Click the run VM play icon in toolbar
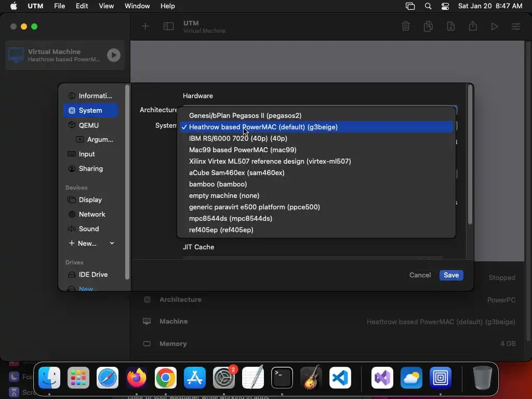 495,26
